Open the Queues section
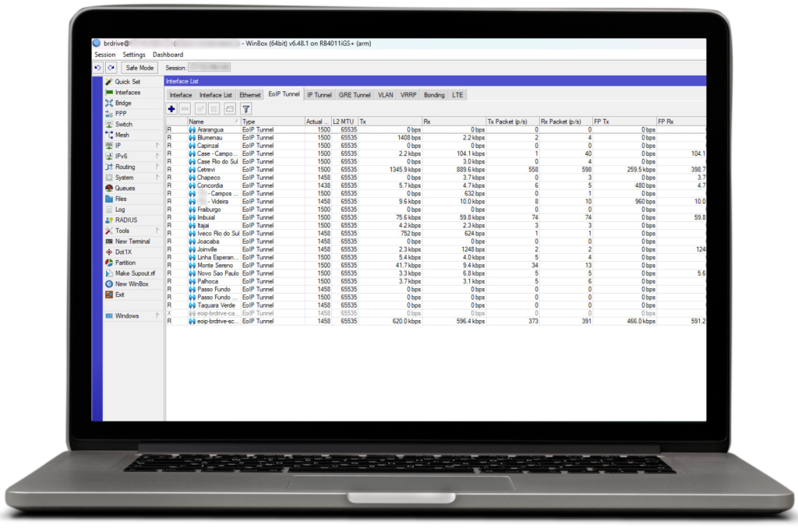This screenshot has width=798, height=532. coord(125,188)
